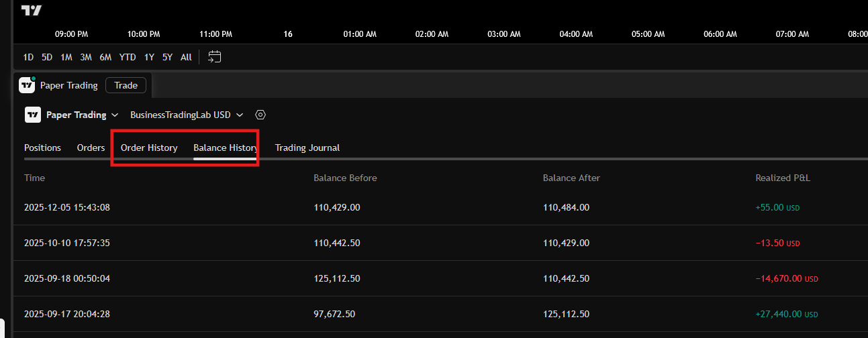
Task: Select the 5Y time range
Action: (167, 57)
